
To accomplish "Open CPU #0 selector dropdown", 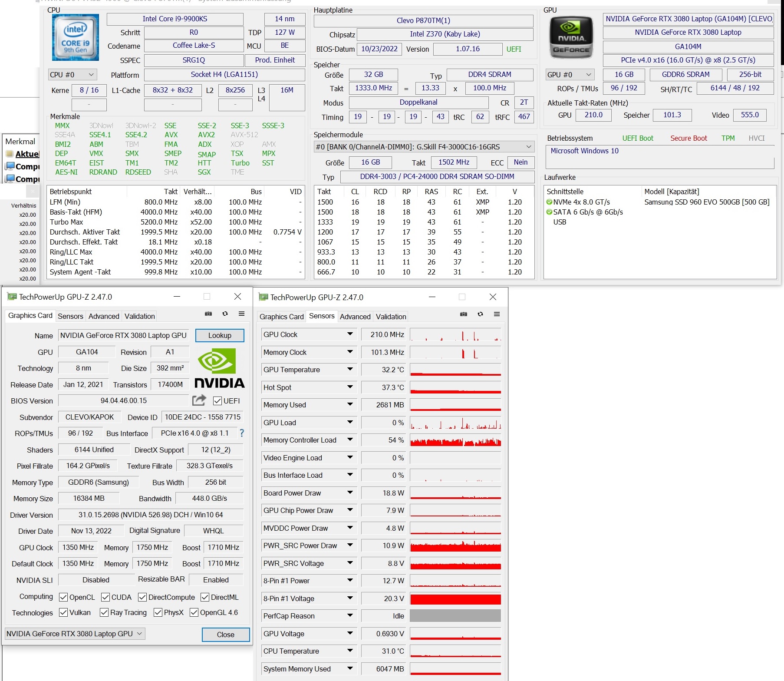I will click(72, 75).
